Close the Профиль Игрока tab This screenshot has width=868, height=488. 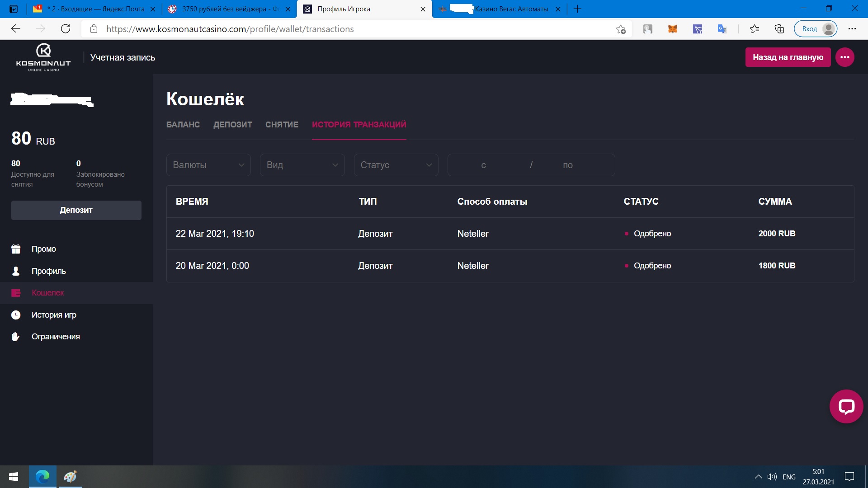[423, 9]
